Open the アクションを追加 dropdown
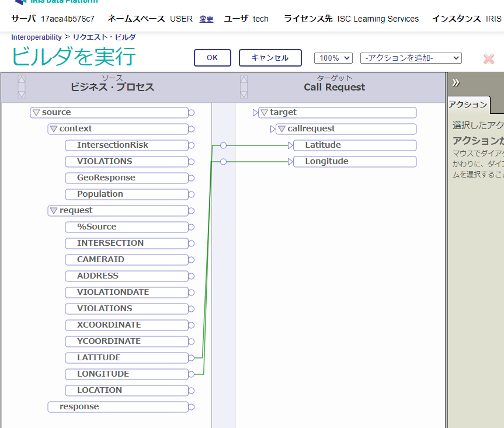Screen dimensions: 504x428 (411, 58)
